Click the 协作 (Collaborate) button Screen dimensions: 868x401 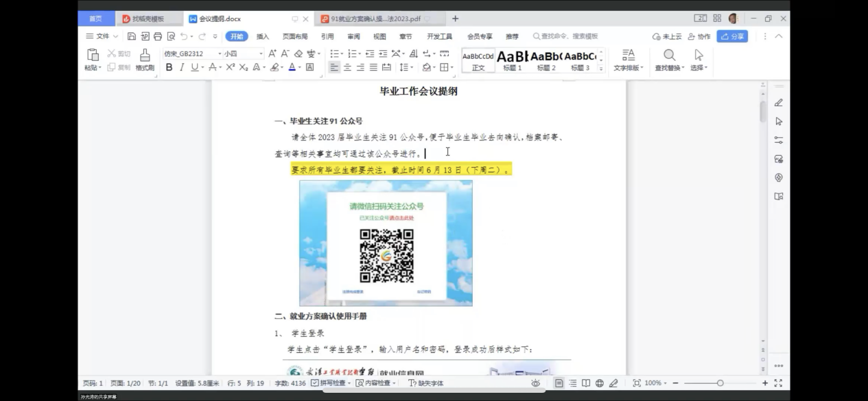coord(699,36)
